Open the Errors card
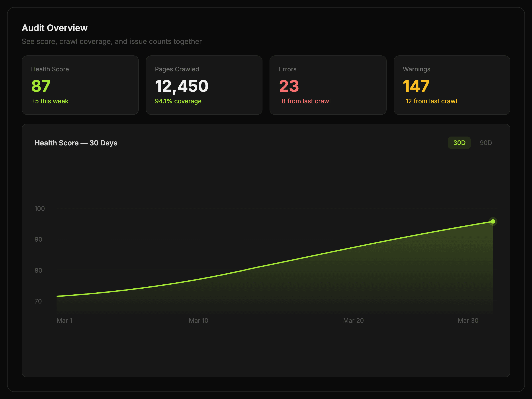 (328, 85)
